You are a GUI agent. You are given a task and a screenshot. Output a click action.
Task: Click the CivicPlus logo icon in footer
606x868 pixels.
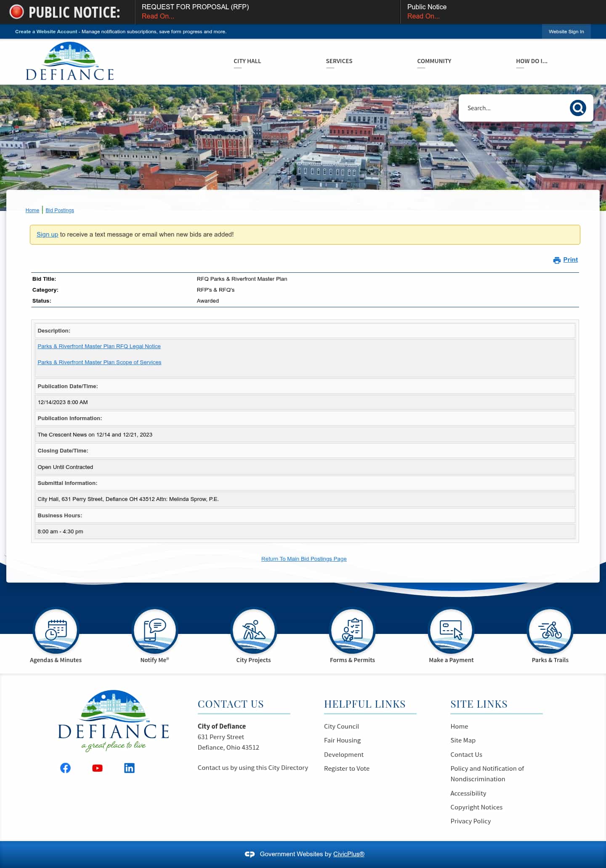250,854
